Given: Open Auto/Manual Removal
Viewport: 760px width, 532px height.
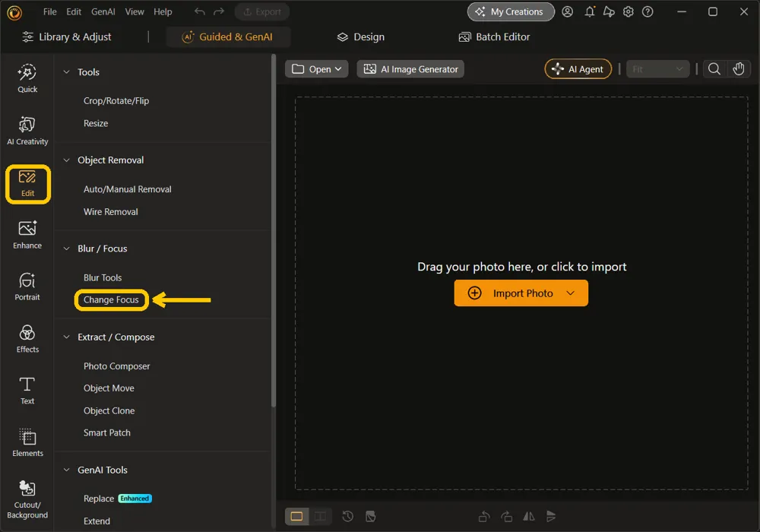Looking at the screenshot, I should click(x=128, y=189).
